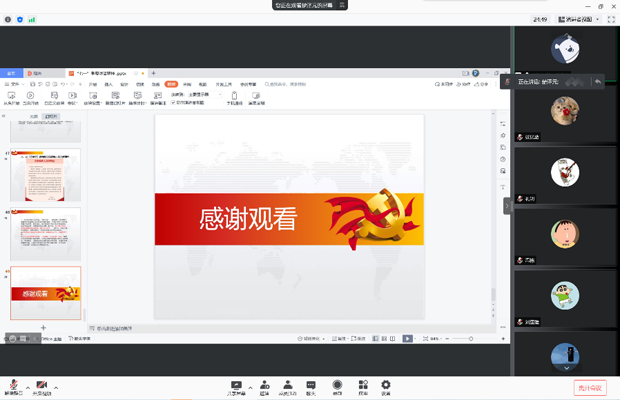This screenshot has height=400, width=620.
Task: Enter full screen using top-right icon
Action: click(x=606, y=19)
